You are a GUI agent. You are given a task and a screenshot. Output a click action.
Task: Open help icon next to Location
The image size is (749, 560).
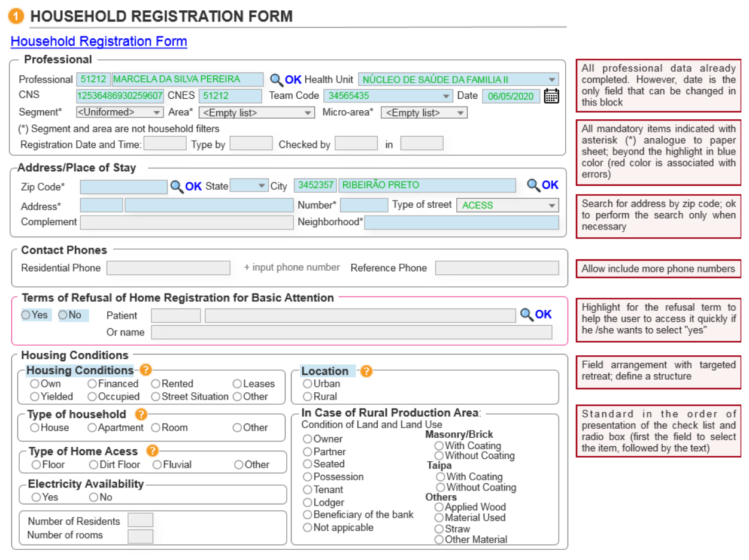[366, 371]
